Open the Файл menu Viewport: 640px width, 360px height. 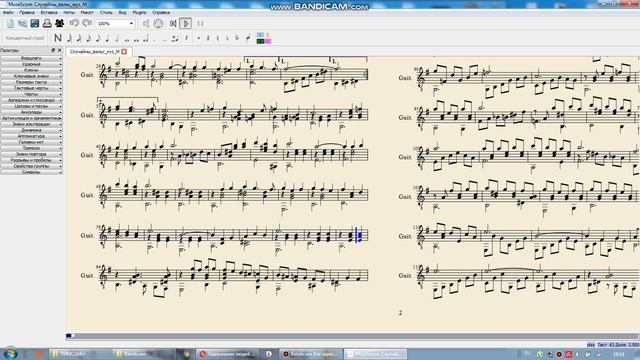(8, 13)
